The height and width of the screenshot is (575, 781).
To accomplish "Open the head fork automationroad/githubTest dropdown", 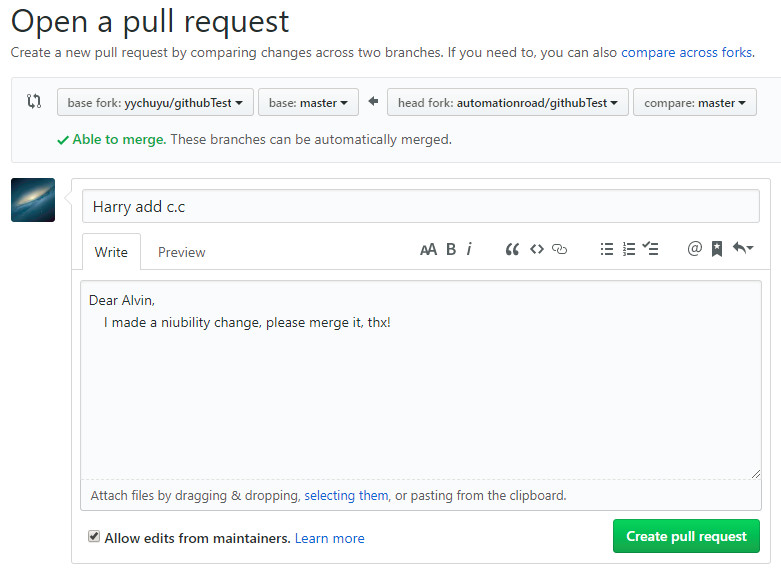I will [507, 103].
